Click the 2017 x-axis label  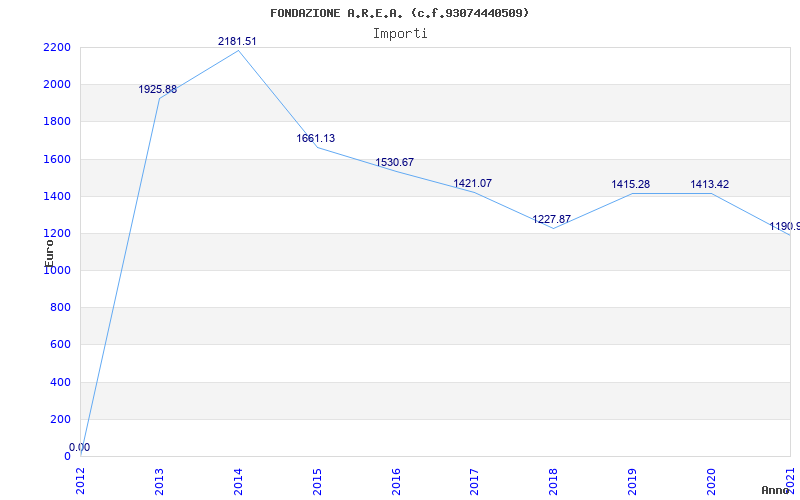(x=474, y=482)
